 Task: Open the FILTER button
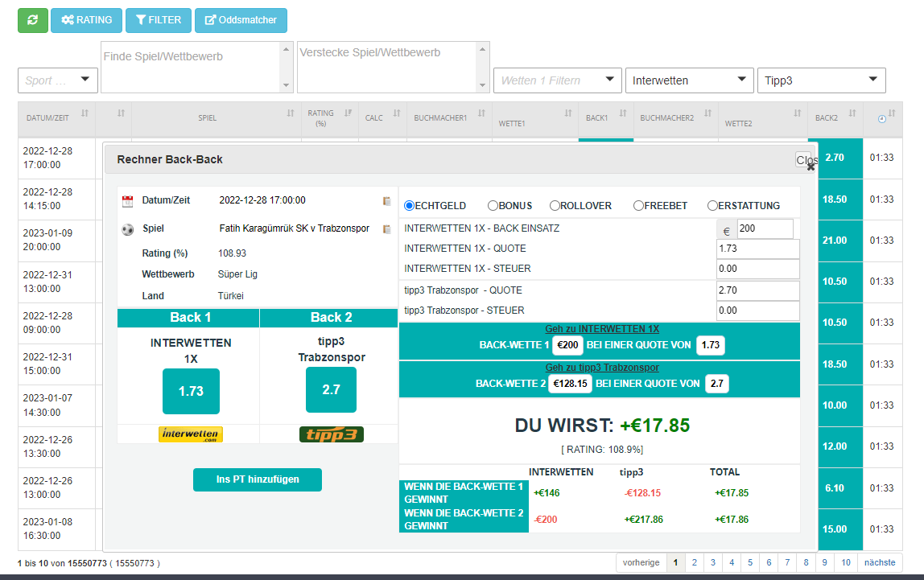pyautogui.click(x=159, y=20)
